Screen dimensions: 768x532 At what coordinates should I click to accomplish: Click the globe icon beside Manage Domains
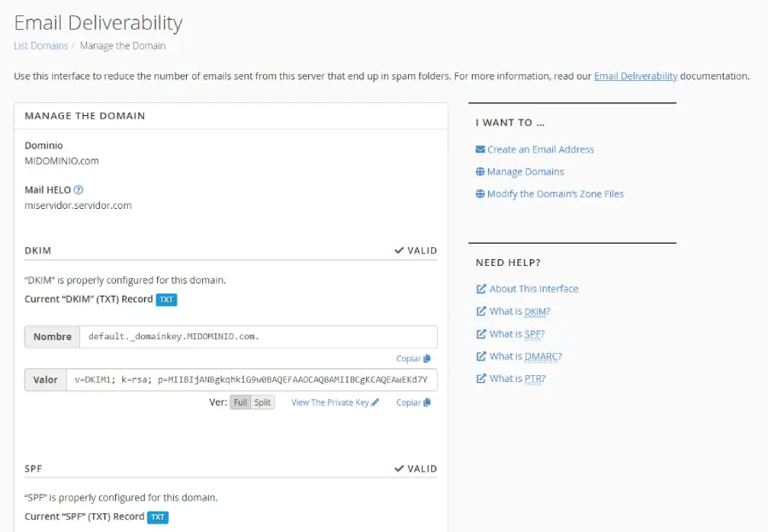pyautogui.click(x=480, y=171)
